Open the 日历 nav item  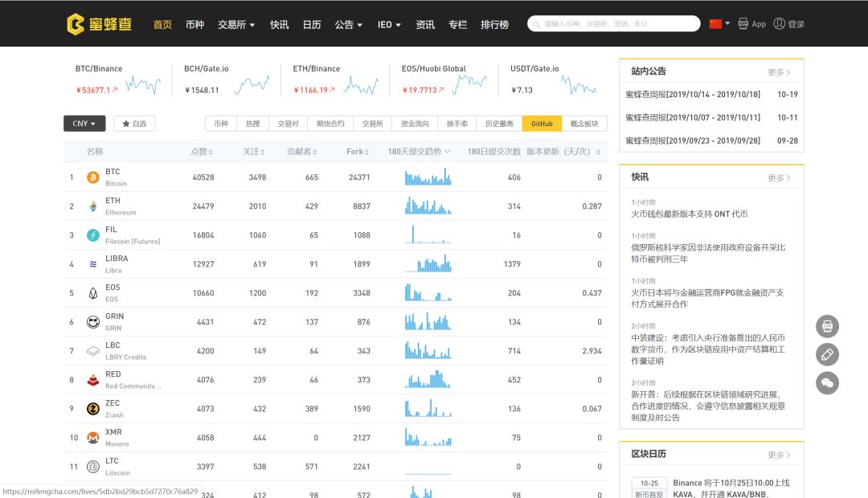coord(312,24)
